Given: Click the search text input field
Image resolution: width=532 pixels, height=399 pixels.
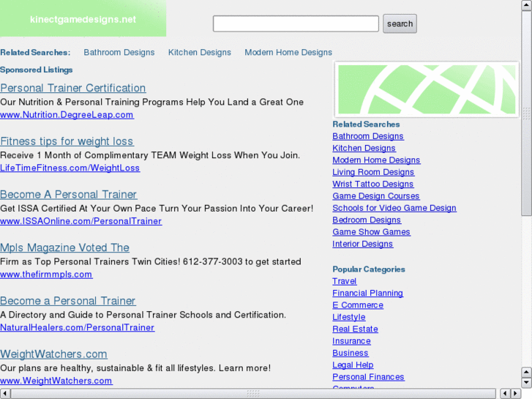Looking at the screenshot, I should pos(296,23).
